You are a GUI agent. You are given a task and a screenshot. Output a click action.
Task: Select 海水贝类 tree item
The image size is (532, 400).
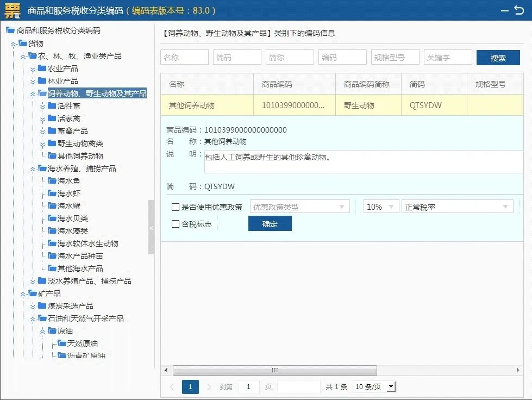tap(73, 218)
